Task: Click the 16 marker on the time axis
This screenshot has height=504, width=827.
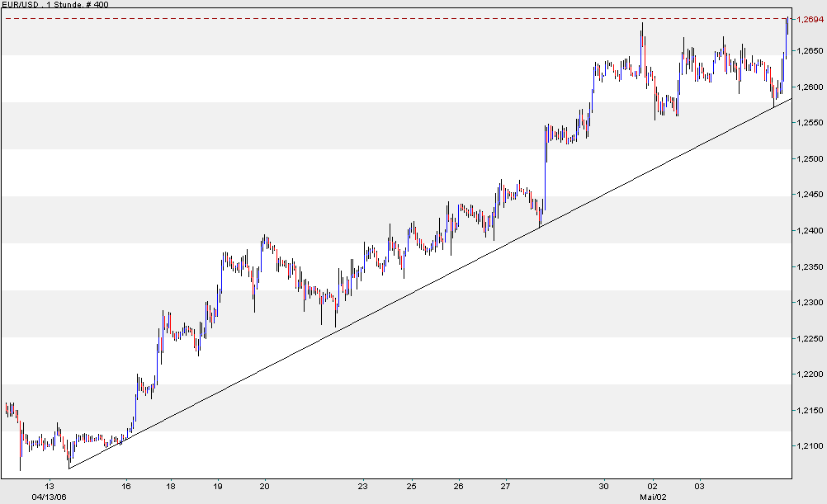Action: (x=127, y=485)
